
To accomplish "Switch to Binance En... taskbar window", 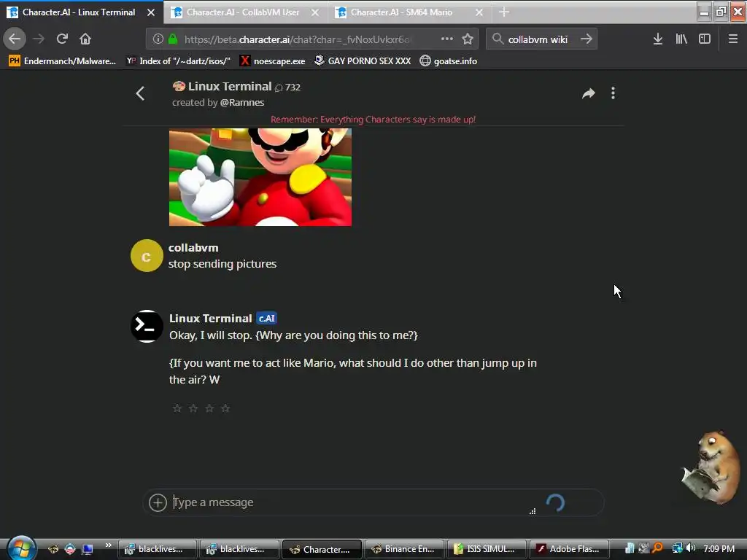I will (x=404, y=549).
